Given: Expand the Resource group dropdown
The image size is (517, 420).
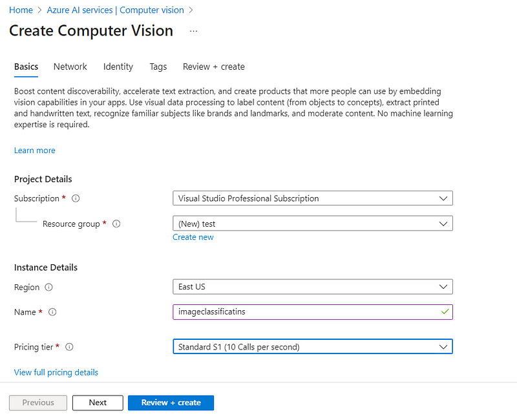Looking at the screenshot, I should pyautogui.click(x=313, y=224).
